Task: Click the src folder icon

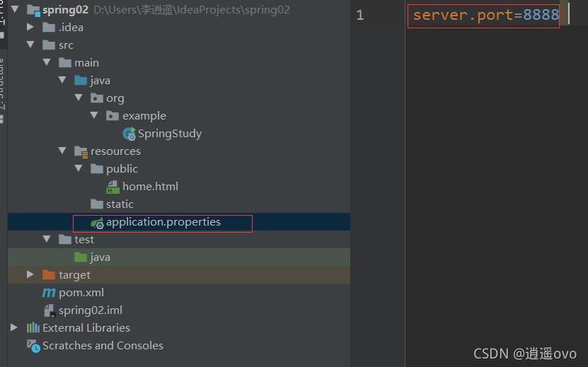Action: click(49, 45)
